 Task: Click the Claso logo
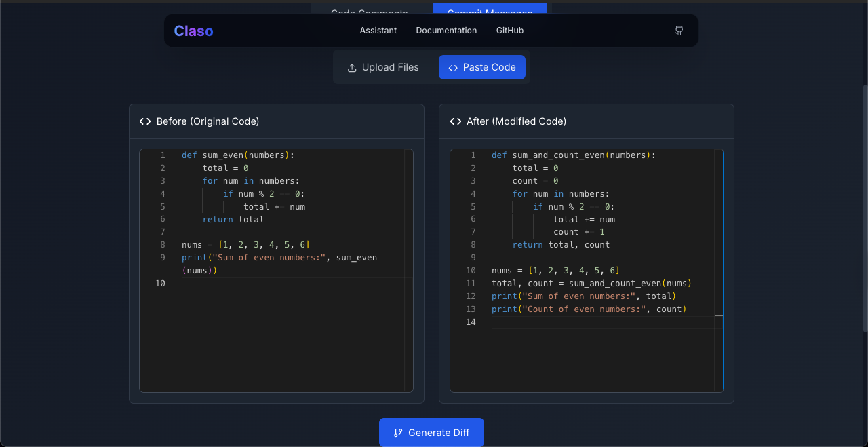coord(193,31)
